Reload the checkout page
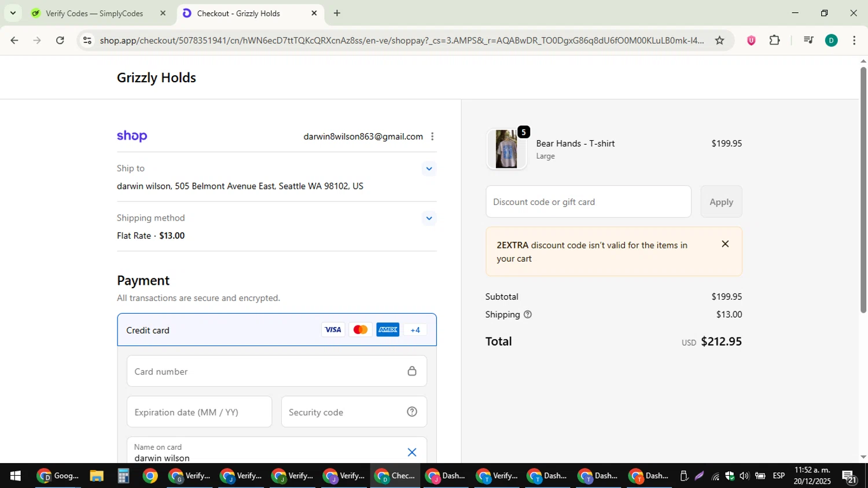 60,41
